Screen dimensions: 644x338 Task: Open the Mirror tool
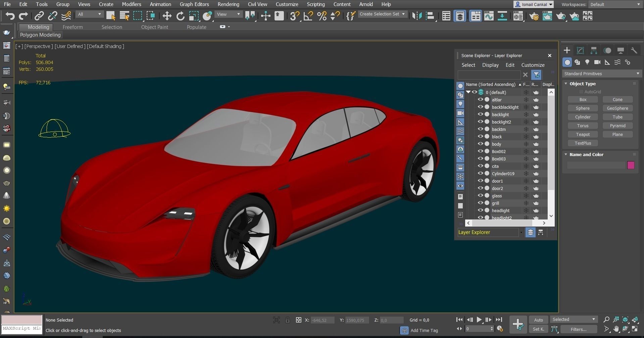click(x=416, y=16)
